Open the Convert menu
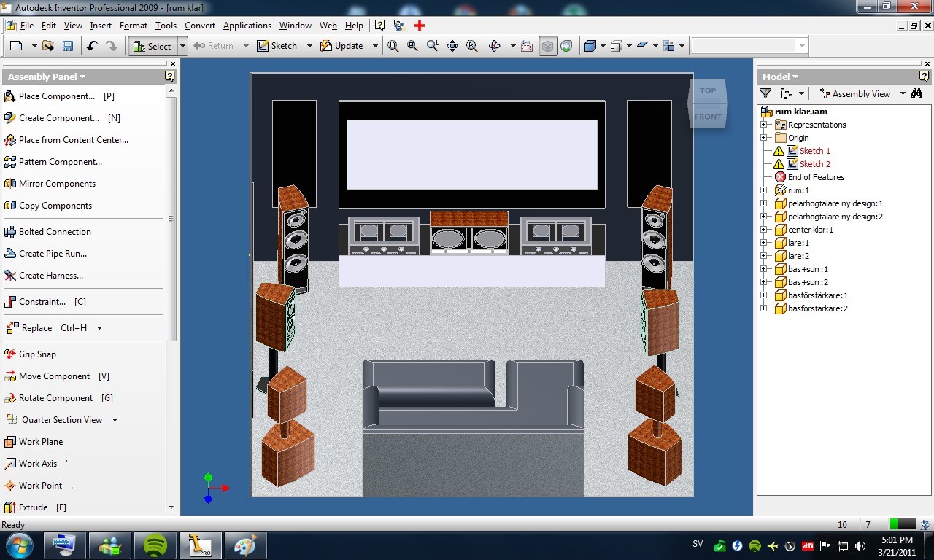Viewport: 934px width, 560px height. (200, 26)
